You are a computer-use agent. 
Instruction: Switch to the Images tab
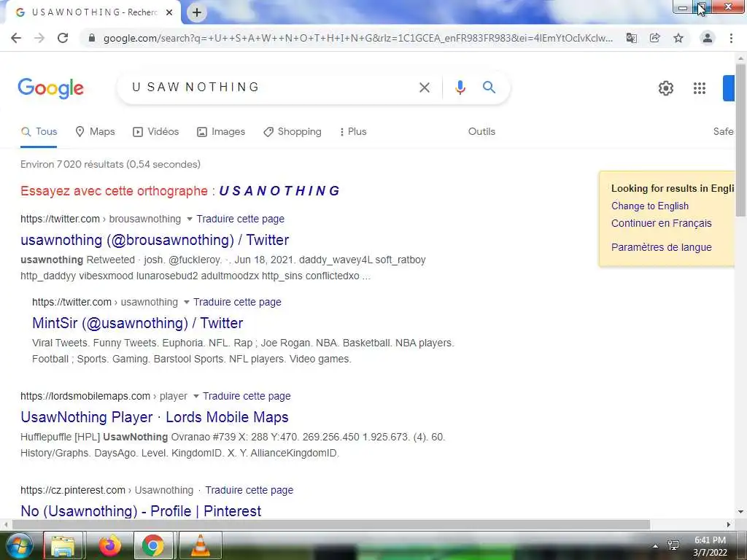pyautogui.click(x=220, y=132)
